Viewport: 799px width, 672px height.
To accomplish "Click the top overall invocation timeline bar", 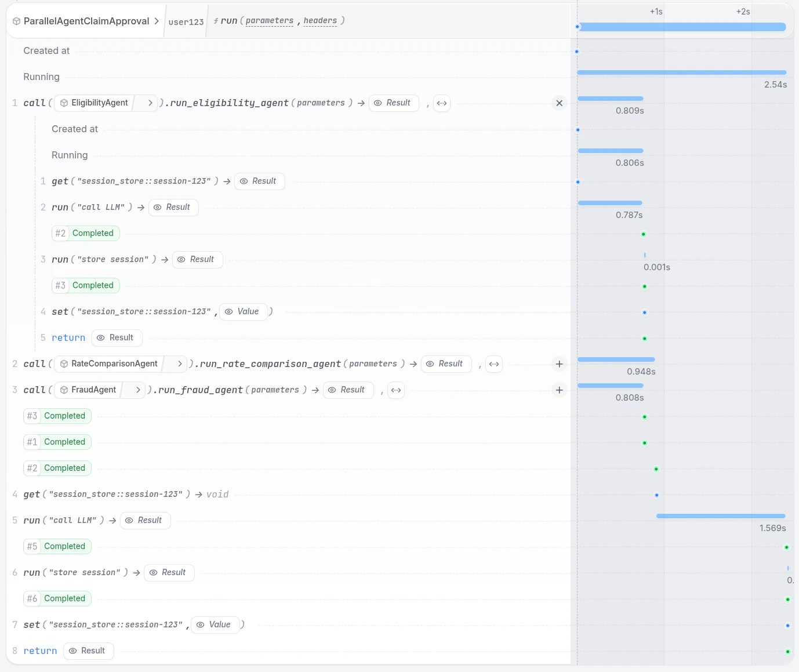I will 682,27.
